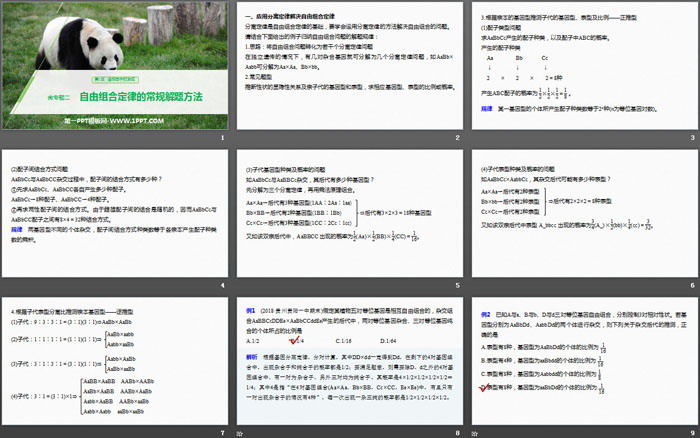Click the green title text on slide 1
Image resolution: width=700 pixels, height=438 pixels.
pyautogui.click(x=140, y=96)
